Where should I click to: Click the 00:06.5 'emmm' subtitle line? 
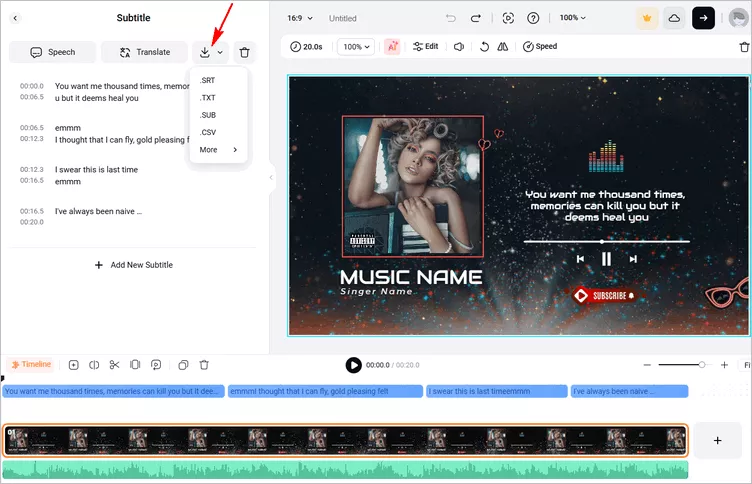tap(68, 128)
